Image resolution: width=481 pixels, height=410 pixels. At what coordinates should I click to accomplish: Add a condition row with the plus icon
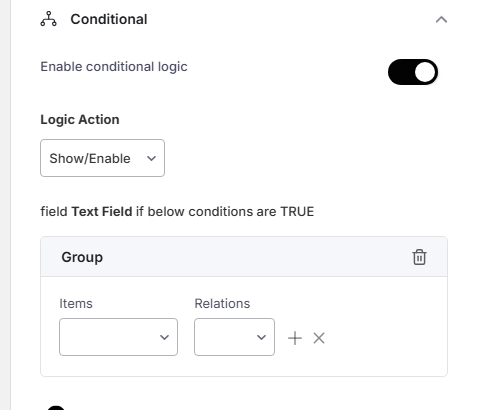tap(295, 338)
